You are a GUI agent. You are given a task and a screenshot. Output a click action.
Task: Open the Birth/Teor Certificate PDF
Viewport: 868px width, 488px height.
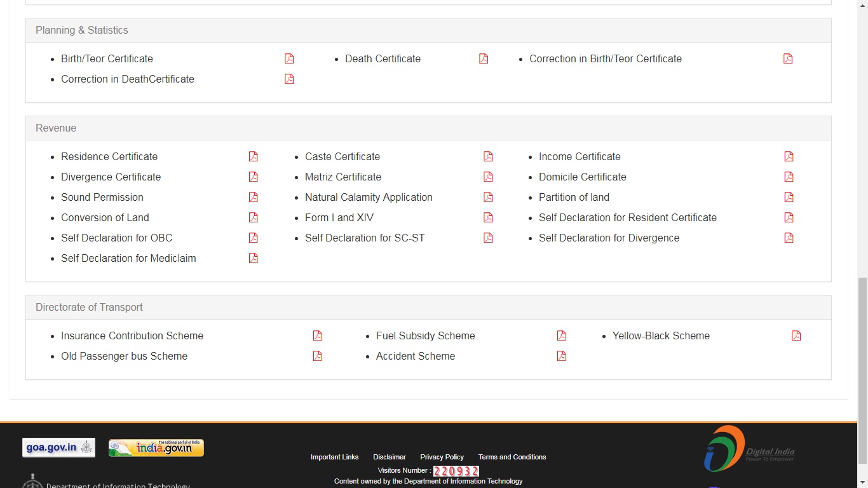289,58
